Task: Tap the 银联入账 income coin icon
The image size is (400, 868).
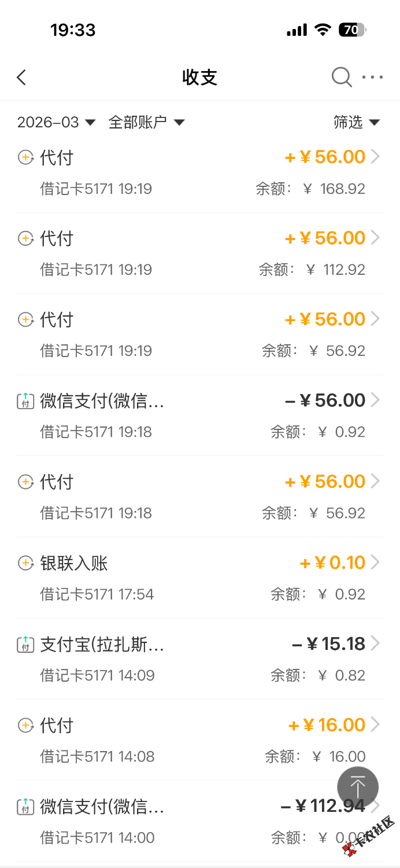Action: point(25,563)
